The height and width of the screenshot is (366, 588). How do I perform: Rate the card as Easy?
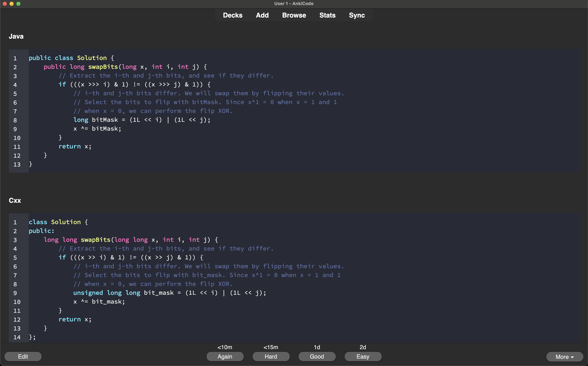click(x=363, y=356)
